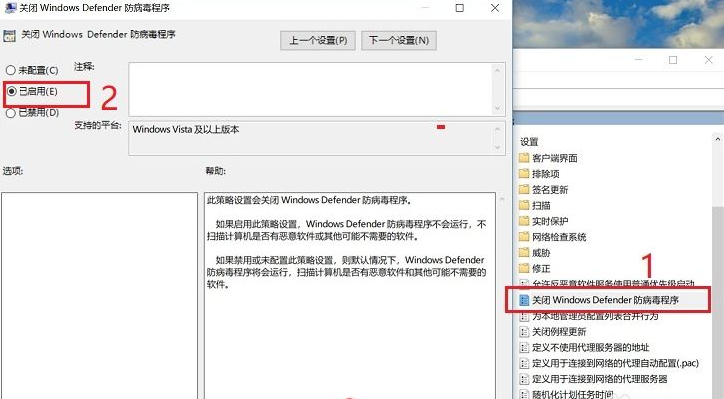Click policy icon of 为本地管理员配置列表合并行为
This screenshot has width=724, height=399.
coord(524,317)
